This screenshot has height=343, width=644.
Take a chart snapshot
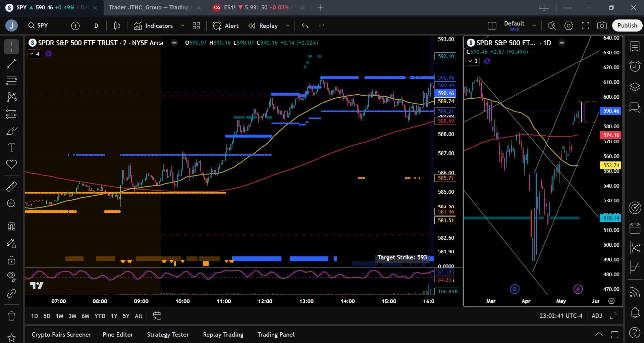(x=602, y=26)
